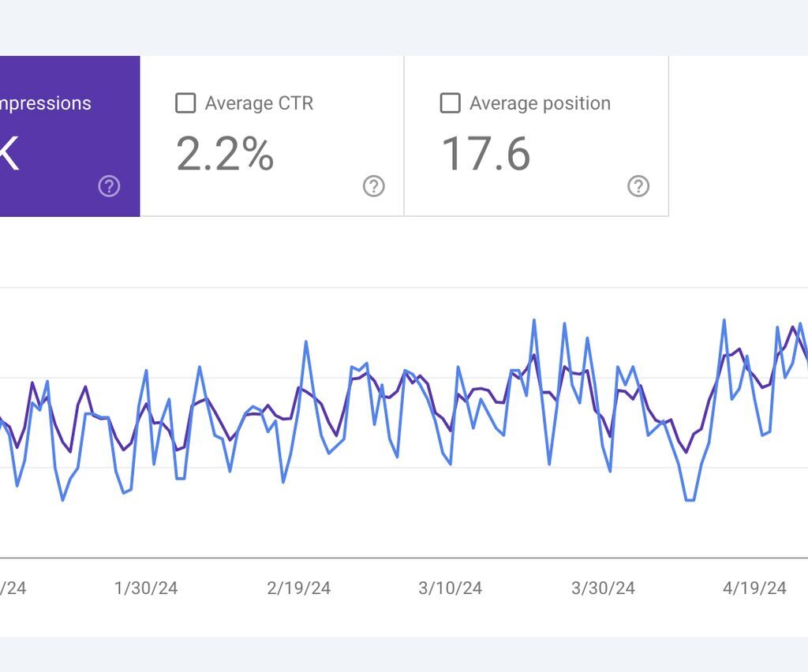
Task: Click the large K value in Impressions card
Action: click(x=8, y=153)
